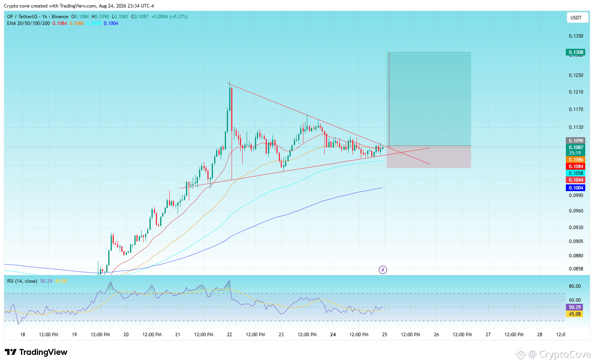Click the 0.0930 price axis tick
This screenshot has height=364, width=594.
[576, 228]
